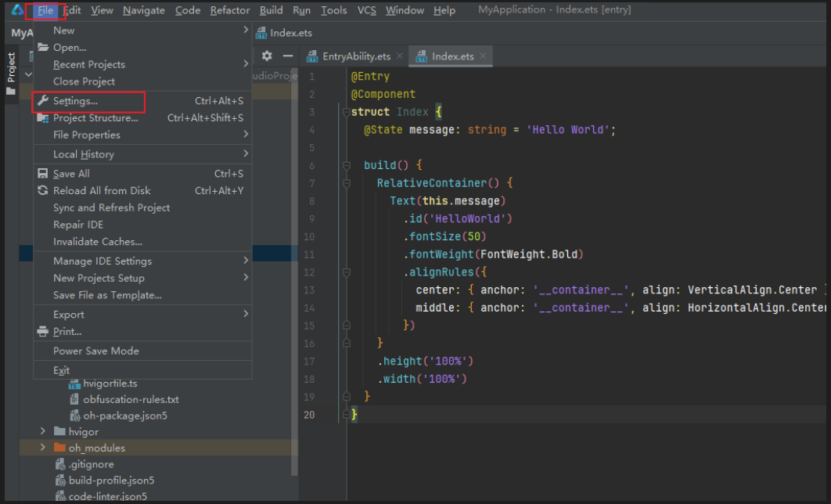Close the Index.ets tab
This screenshot has height=504, width=831.
[483, 56]
